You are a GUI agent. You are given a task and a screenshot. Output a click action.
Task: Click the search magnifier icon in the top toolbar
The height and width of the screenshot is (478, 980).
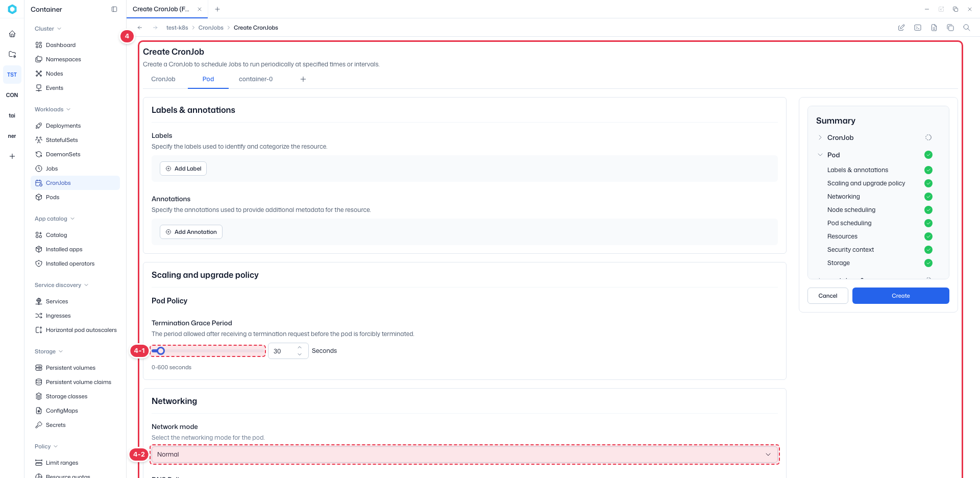click(967, 28)
